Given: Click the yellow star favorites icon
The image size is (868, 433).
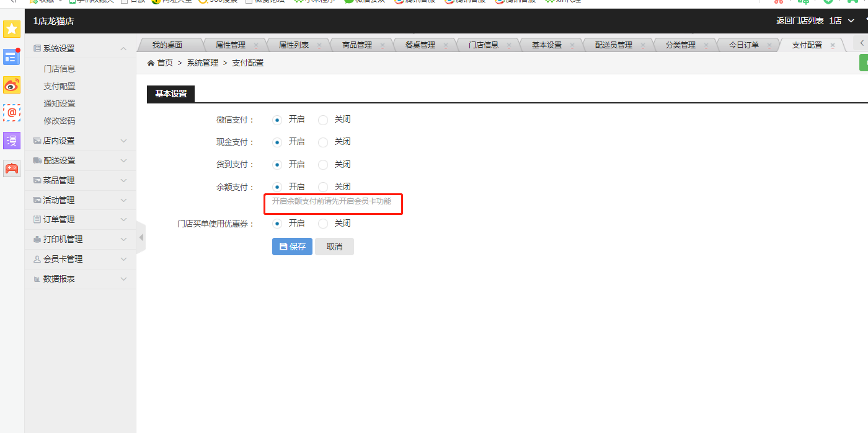Looking at the screenshot, I should [12, 29].
